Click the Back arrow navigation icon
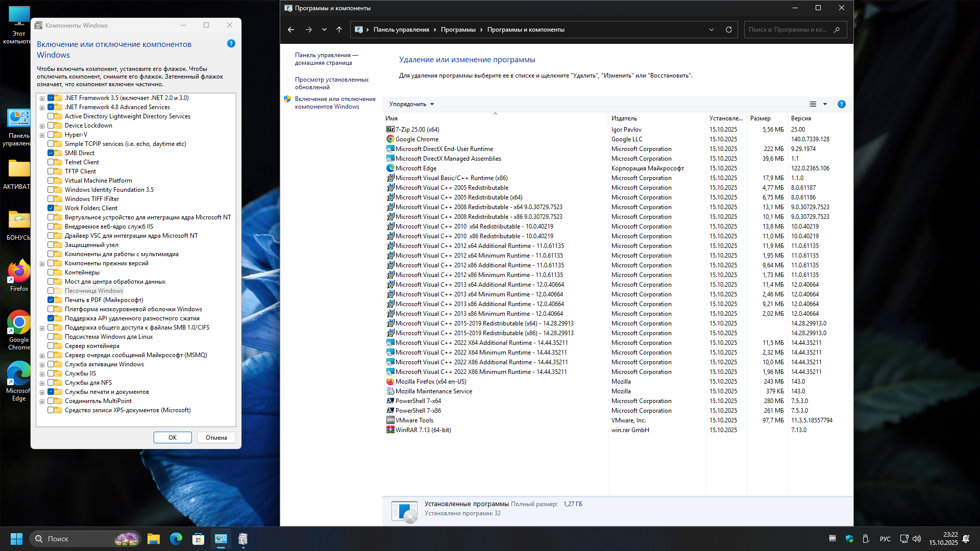This screenshot has height=551, width=980. click(x=291, y=30)
